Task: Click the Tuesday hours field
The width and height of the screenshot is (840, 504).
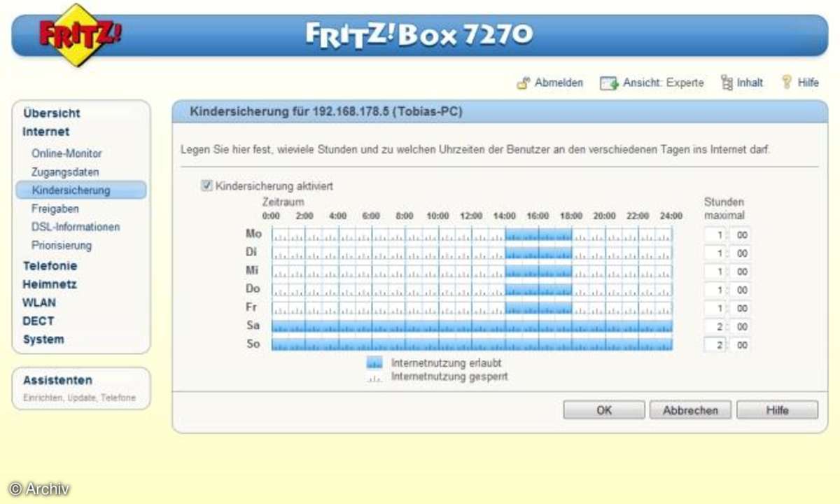Action: 715,253
